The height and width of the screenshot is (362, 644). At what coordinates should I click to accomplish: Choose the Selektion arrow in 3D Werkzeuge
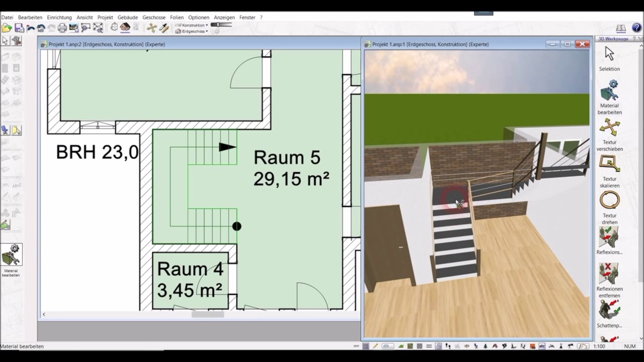click(609, 54)
